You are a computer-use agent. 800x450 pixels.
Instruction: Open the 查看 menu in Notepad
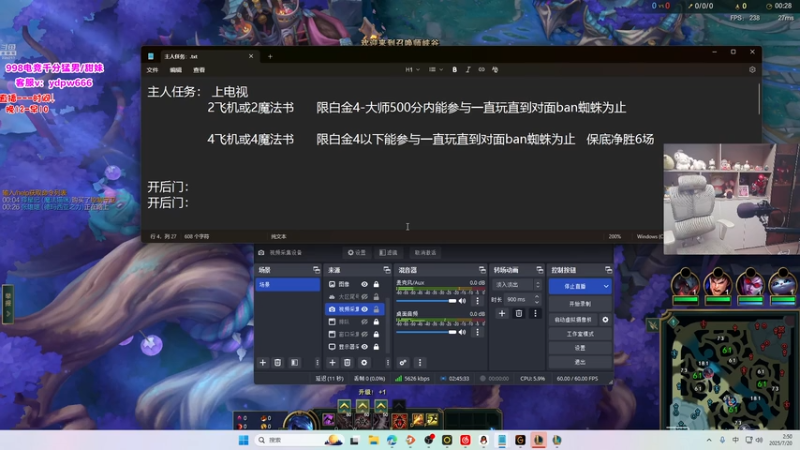coord(199,70)
